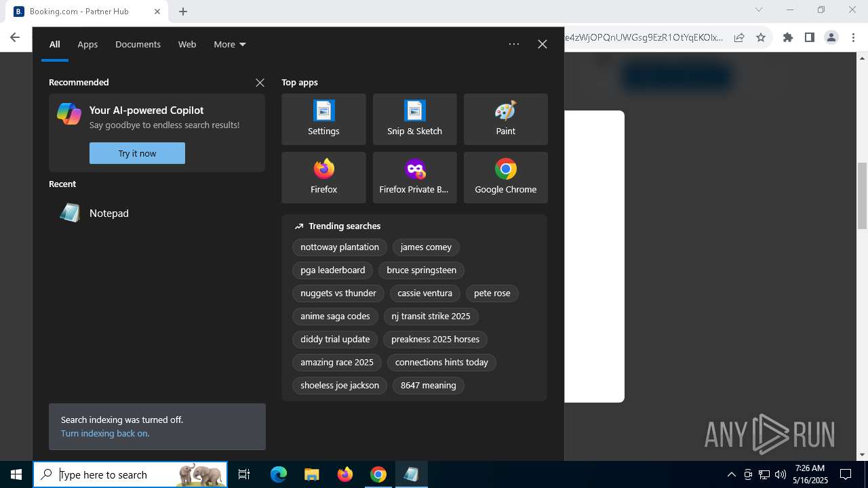Search trending nj transit strike 2025
868x488 pixels.
[431, 317]
